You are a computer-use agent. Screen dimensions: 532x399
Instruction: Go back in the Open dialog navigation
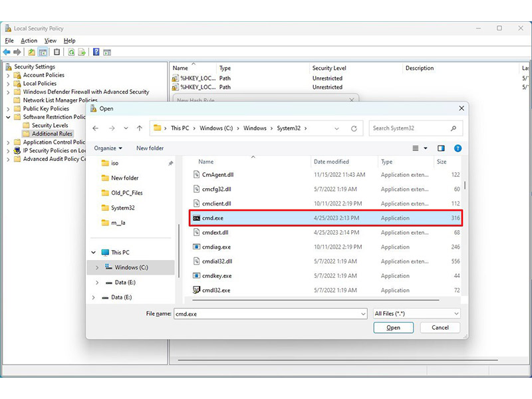click(95, 128)
